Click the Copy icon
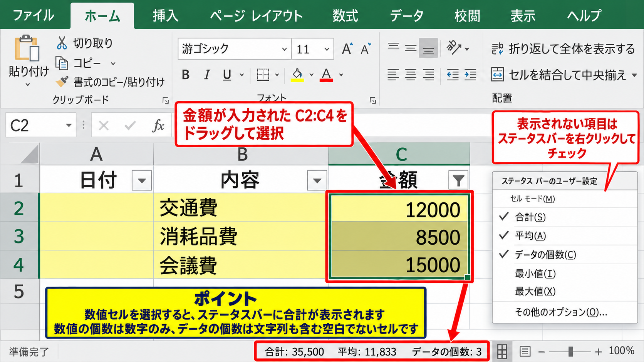This screenshot has height=362, width=644. click(62, 63)
